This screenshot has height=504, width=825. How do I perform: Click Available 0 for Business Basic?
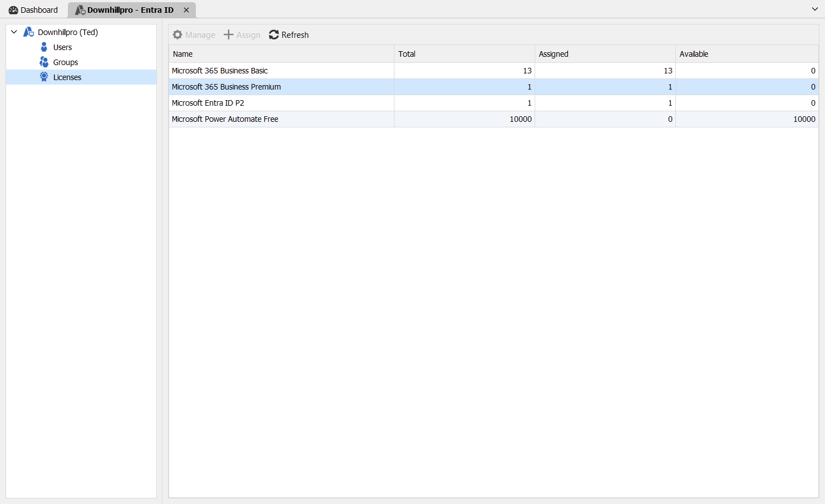click(x=813, y=71)
